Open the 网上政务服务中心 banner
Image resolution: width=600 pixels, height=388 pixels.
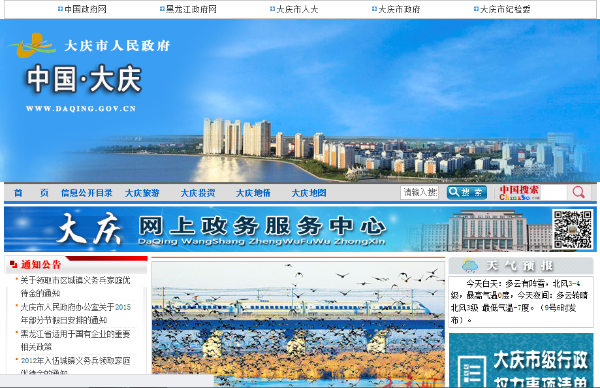point(300,229)
